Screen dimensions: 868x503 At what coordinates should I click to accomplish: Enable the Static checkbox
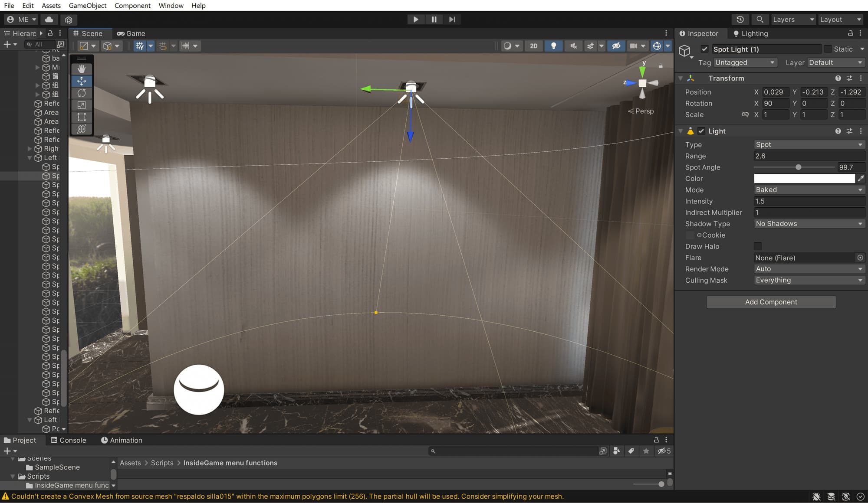pos(828,49)
